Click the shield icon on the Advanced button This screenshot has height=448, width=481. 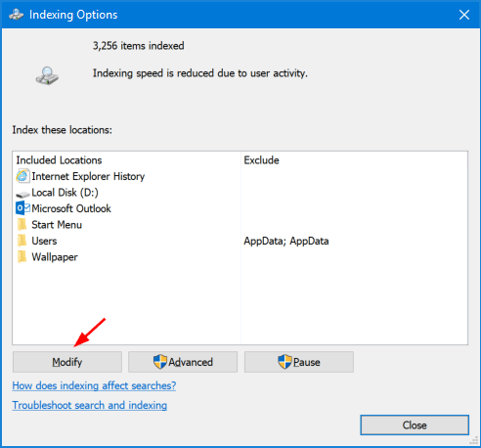point(160,362)
